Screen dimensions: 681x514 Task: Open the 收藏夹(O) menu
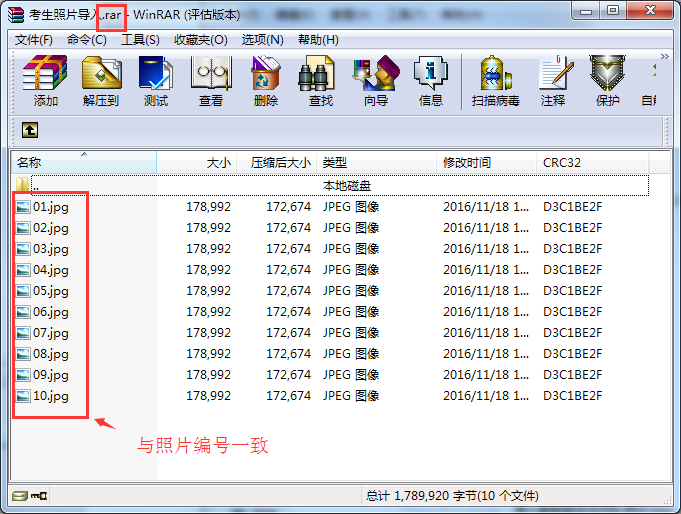point(201,40)
